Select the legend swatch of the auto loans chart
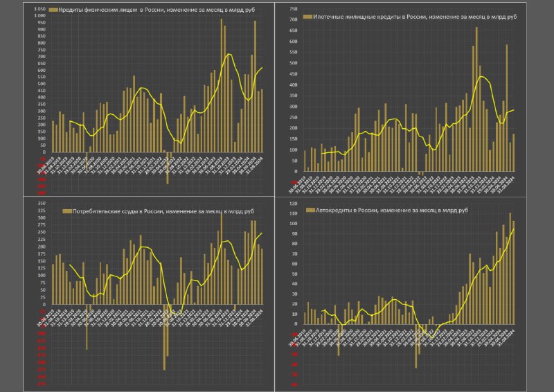 (310, 210)
